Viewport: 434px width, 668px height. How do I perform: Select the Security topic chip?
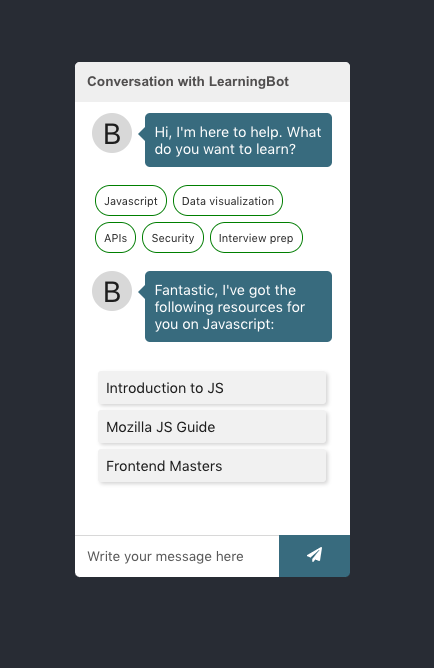point(173,238)
